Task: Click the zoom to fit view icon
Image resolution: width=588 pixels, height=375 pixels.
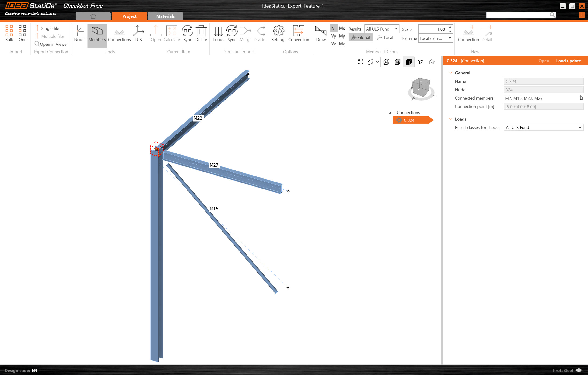Action: pyautogui.click(x=361, y=62)
